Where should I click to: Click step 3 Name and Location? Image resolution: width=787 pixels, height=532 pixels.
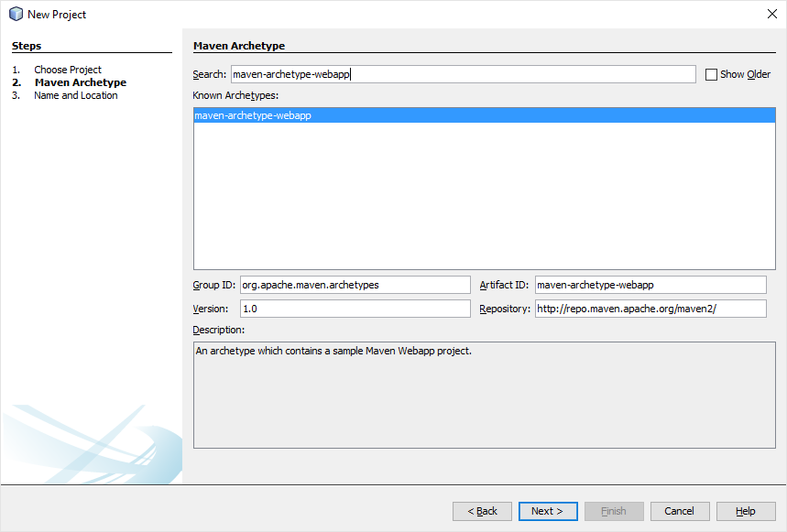point(76,95)
